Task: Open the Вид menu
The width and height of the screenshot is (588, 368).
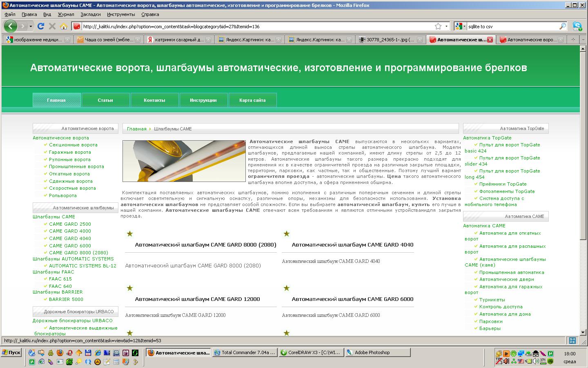Action: click(47, 14)
